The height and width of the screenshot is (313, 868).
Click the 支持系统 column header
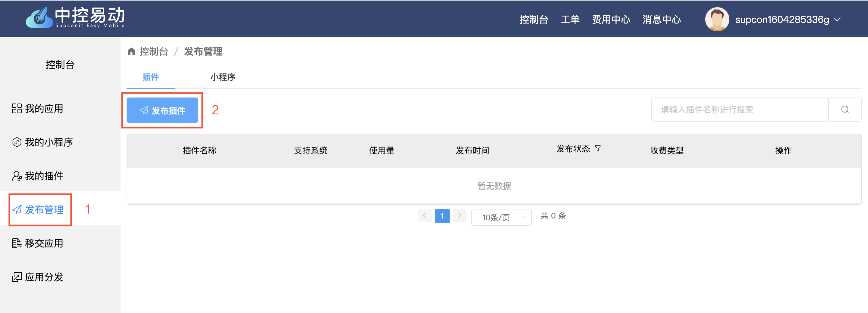(x=310, y=150)
